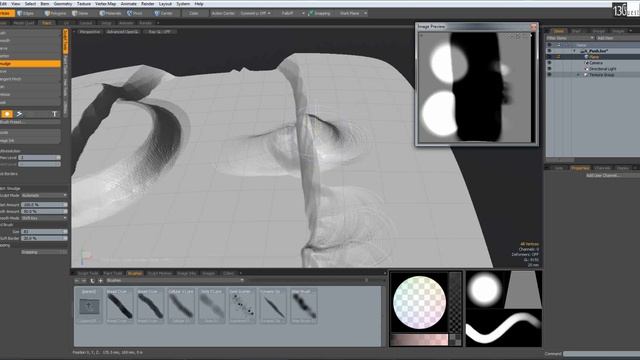Pick the Inky Brush preset
Screen dimensions: 640x360
(x=304, y=306)
